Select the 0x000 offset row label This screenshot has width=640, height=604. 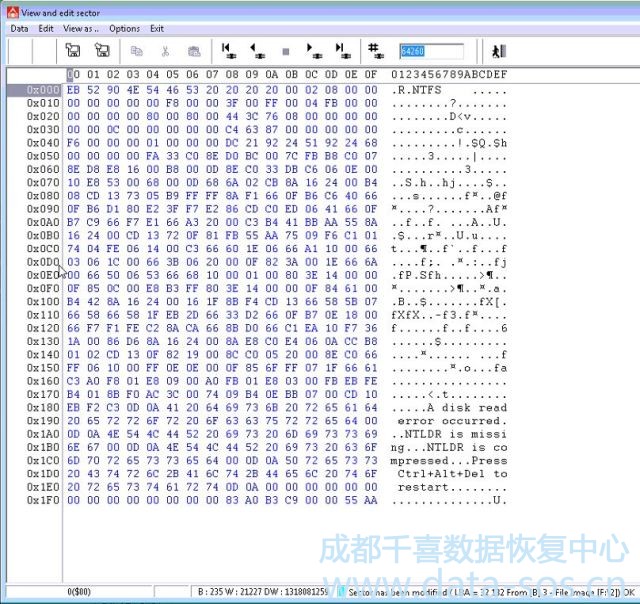[43, 90]
